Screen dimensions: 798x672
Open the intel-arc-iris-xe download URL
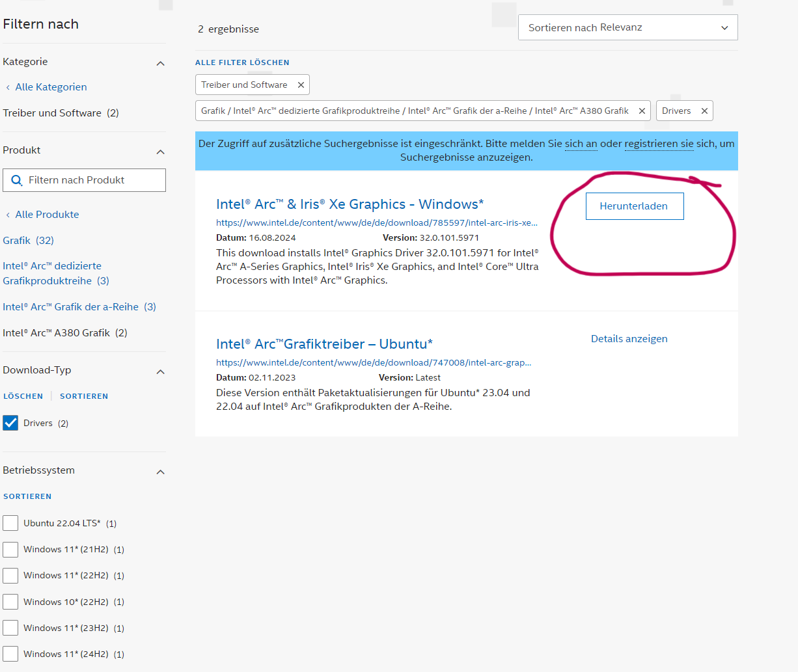(377, 222)
